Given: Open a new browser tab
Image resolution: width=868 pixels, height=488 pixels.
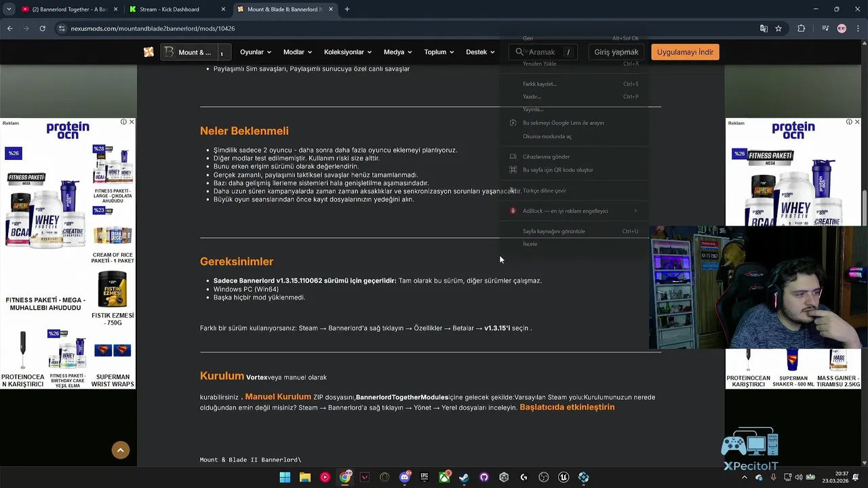Looking at the screenshot, I should 347,9.
